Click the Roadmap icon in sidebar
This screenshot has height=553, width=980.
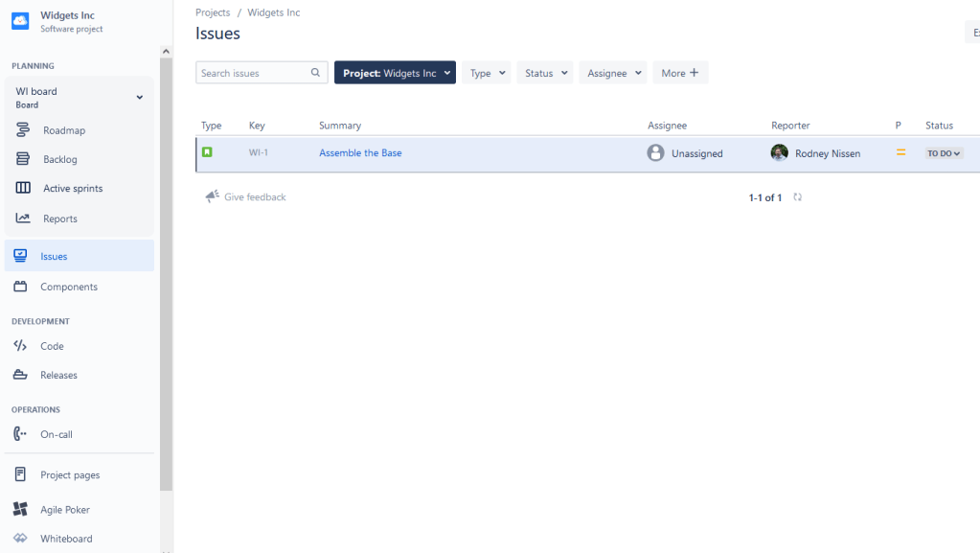(x=23, y=130)
